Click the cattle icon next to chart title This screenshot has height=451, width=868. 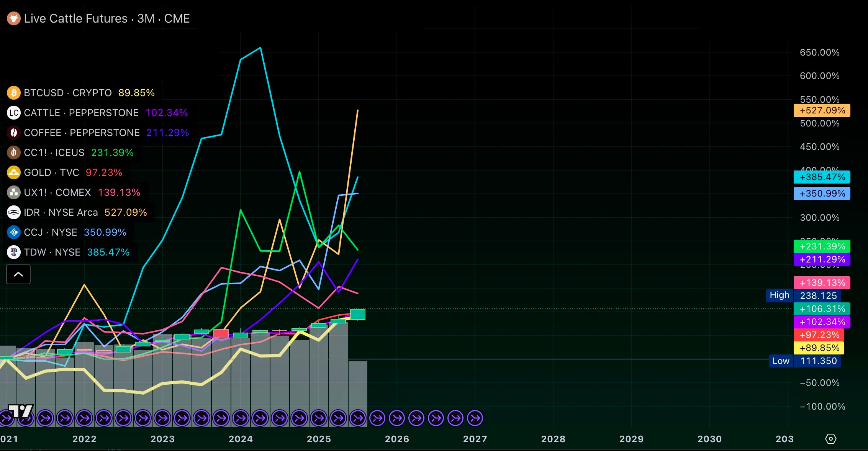(x=14, y=18)
